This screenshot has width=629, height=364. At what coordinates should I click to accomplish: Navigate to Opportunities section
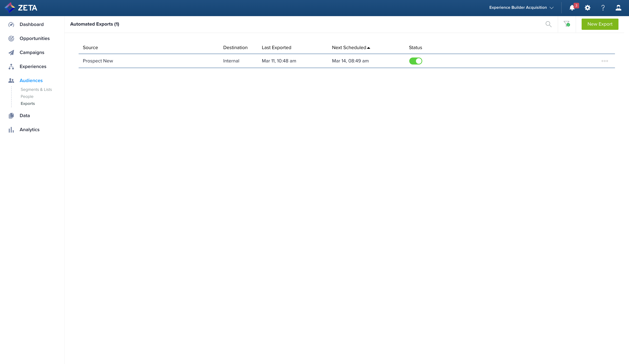pyautogui.click(x=34, y=38)
